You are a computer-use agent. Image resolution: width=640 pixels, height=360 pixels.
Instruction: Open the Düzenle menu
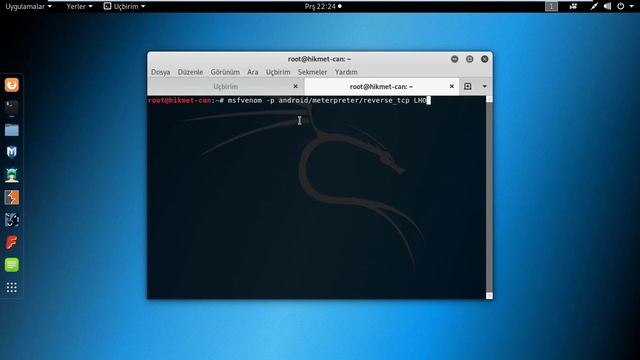point(190,72)
